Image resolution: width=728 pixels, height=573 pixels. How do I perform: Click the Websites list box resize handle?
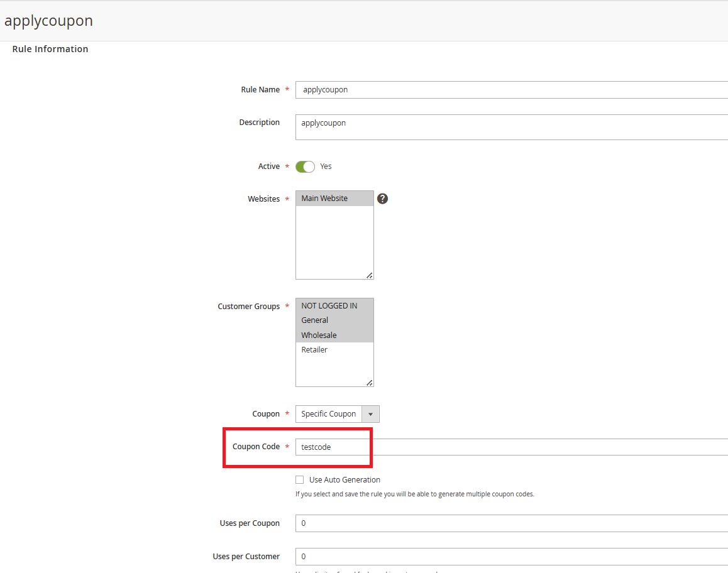369,275
